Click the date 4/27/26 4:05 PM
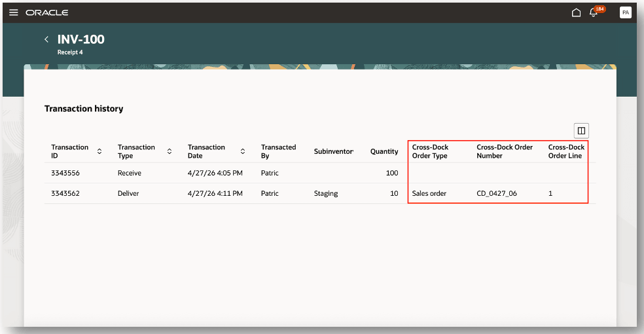The height and width of the screenshot is (334, 644). pyautogui.click(x=215, y=173)
